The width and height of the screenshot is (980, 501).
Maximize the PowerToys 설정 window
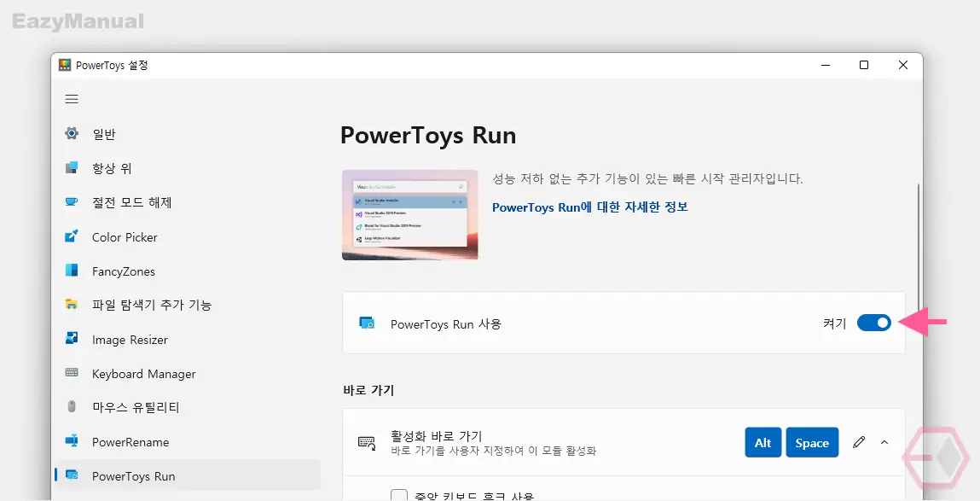click(864, 65)
